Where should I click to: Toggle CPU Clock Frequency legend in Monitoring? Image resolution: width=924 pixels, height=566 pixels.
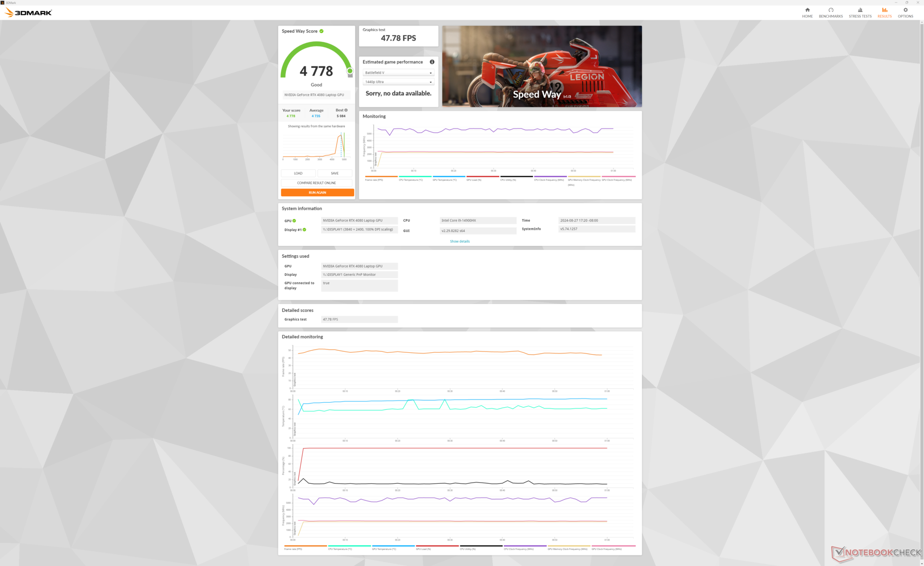(x=549, y=180)
